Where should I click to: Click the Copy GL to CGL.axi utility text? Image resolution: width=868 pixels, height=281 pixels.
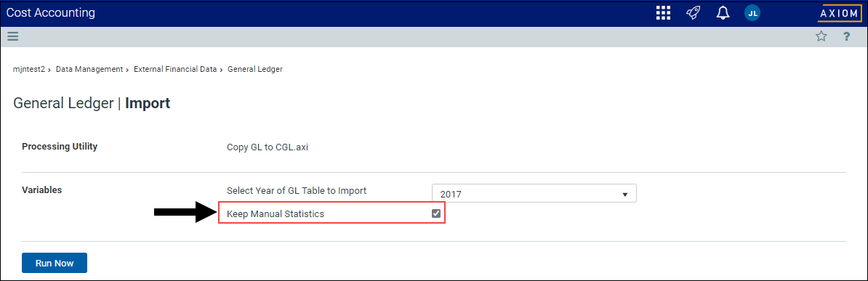tap(267, 147)
